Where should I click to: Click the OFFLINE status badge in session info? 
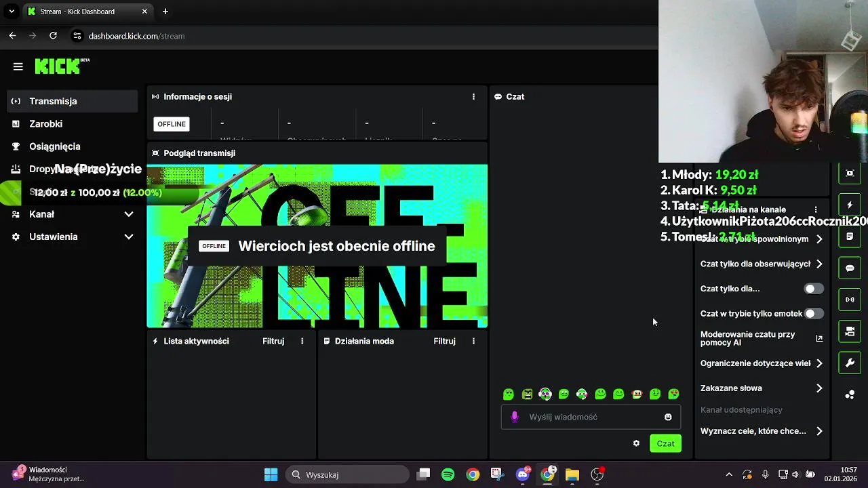pyautogui.click(x=172, y=124)
